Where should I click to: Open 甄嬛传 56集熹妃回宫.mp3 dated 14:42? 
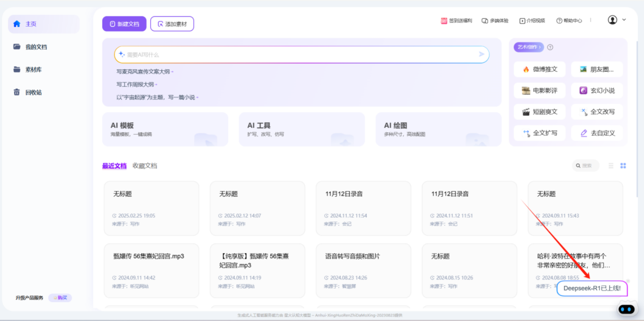click(x=151, y=271)
